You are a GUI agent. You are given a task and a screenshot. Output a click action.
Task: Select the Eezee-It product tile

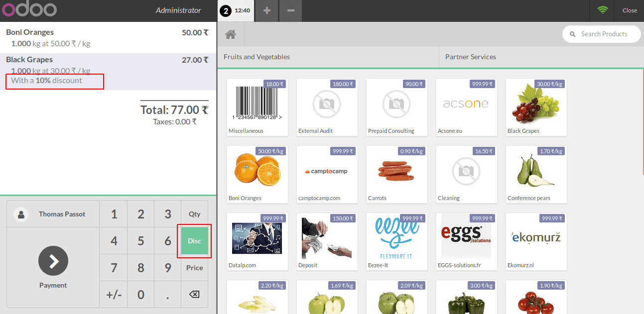pos(397,241)
